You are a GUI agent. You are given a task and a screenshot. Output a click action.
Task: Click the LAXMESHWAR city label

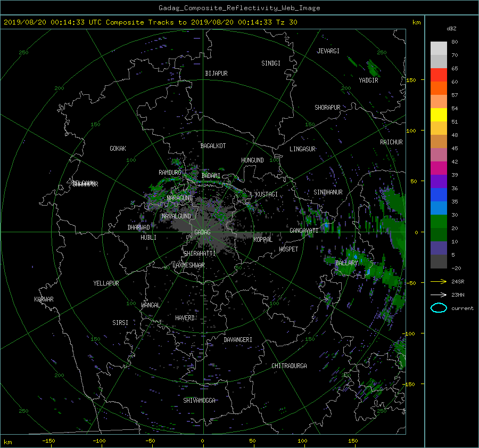[x=188, y=265]
